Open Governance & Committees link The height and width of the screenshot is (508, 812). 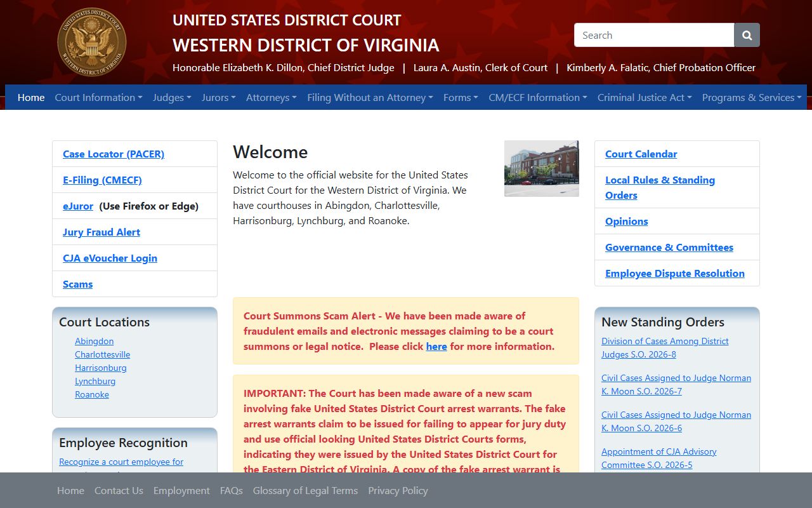click(x=669, y=247)
